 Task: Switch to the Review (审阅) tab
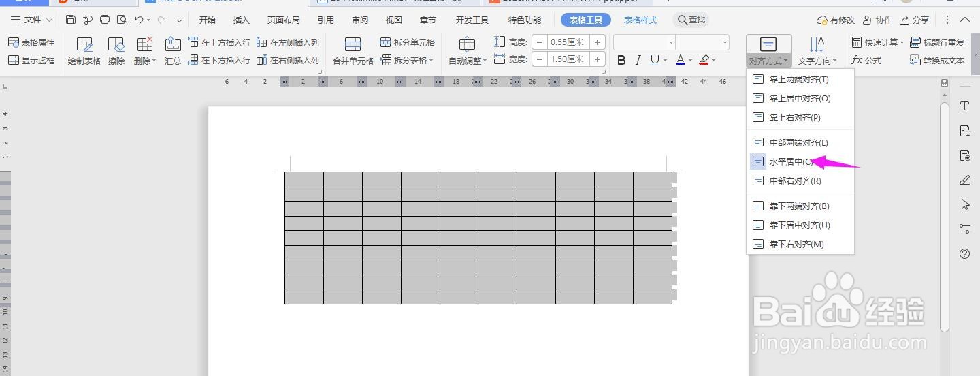[360, 20]
